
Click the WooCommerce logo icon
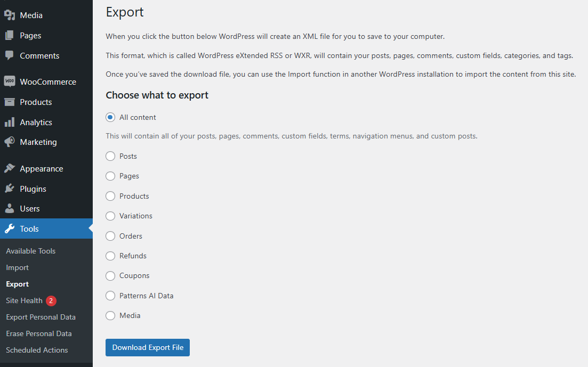click(x=10, y=81)
